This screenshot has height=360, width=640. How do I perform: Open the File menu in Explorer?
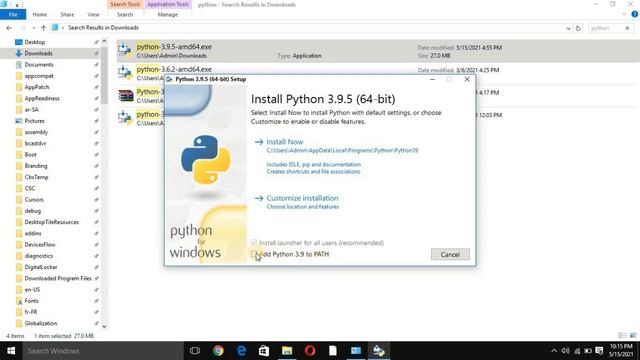[x=13, y=14]
